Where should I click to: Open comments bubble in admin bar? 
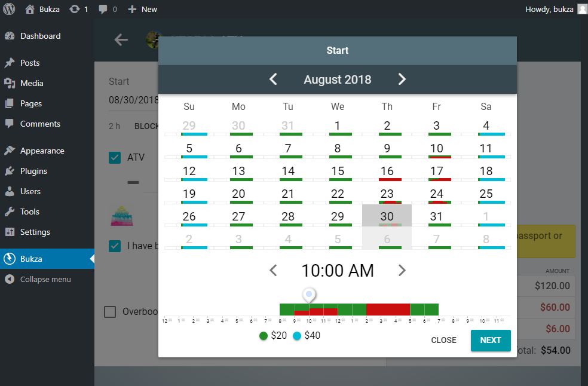(103, 9)
